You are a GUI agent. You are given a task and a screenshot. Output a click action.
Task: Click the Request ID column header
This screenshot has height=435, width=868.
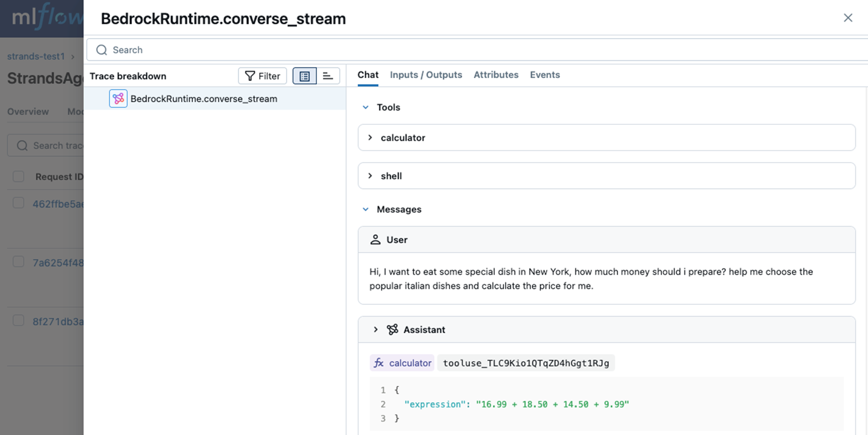pyautogui.click(x=59, y=177)
